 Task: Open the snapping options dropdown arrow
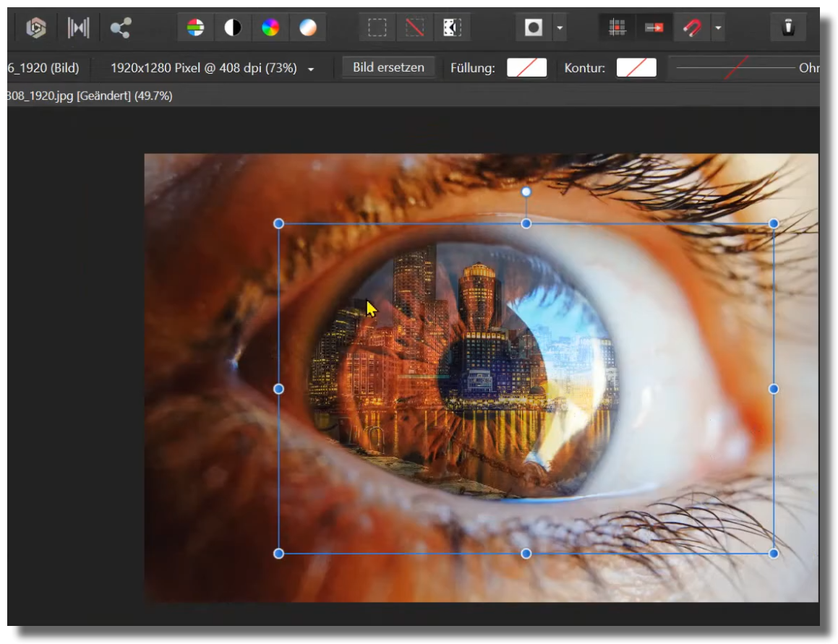point(717,28)
